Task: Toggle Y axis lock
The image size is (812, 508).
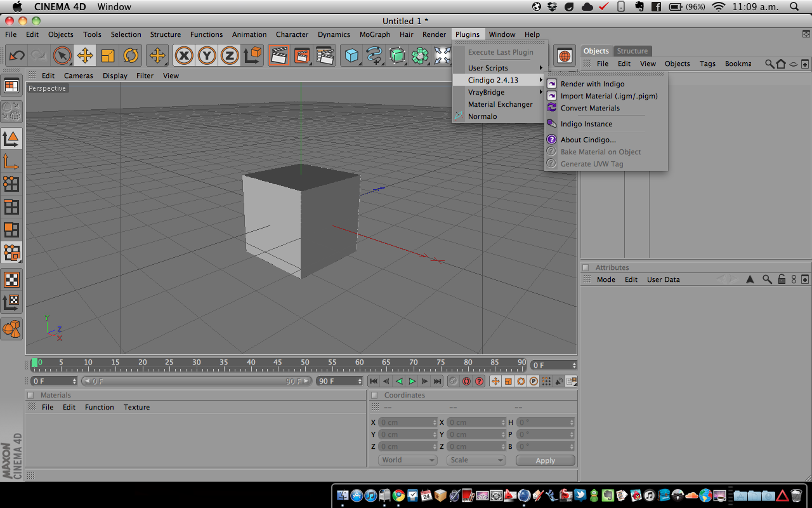Action: [x=207, y=56]
